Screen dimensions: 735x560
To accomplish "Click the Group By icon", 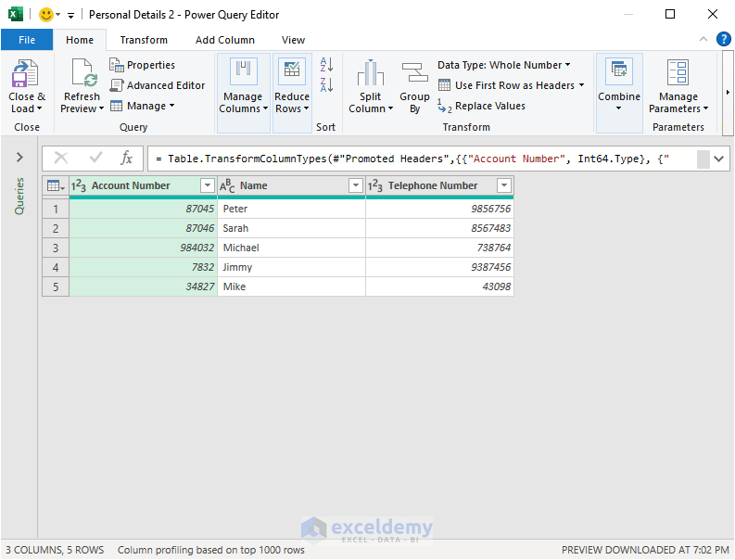I will pos(415,73).
